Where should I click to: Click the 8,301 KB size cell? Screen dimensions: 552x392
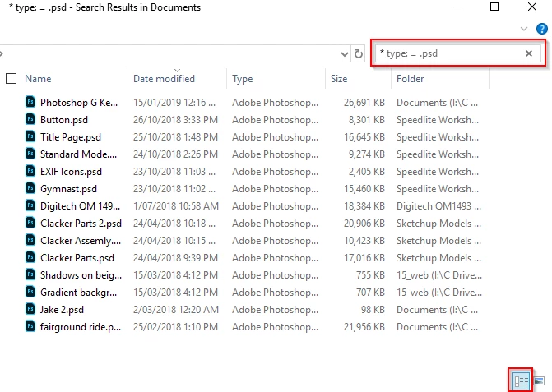coord(366,119)
